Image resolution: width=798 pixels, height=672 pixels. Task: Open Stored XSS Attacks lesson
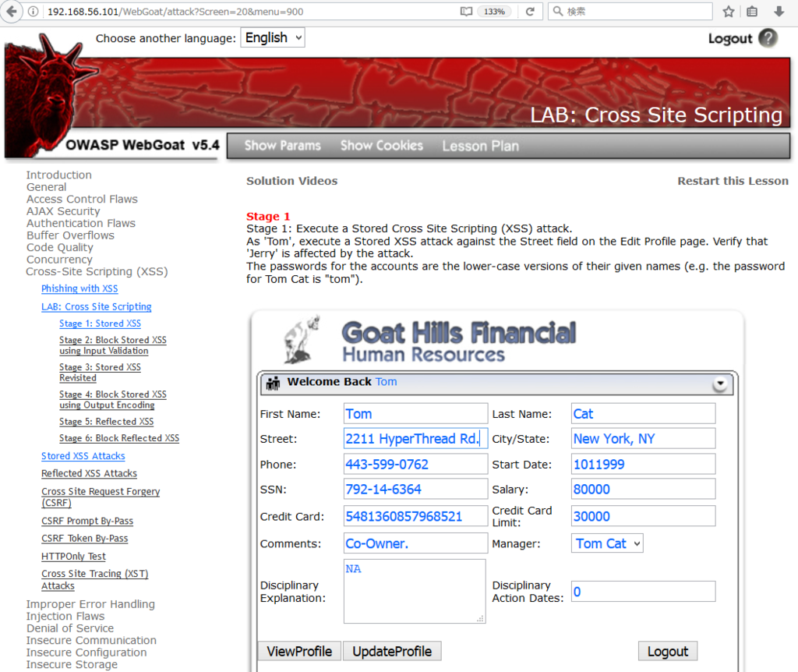[83, 456]
